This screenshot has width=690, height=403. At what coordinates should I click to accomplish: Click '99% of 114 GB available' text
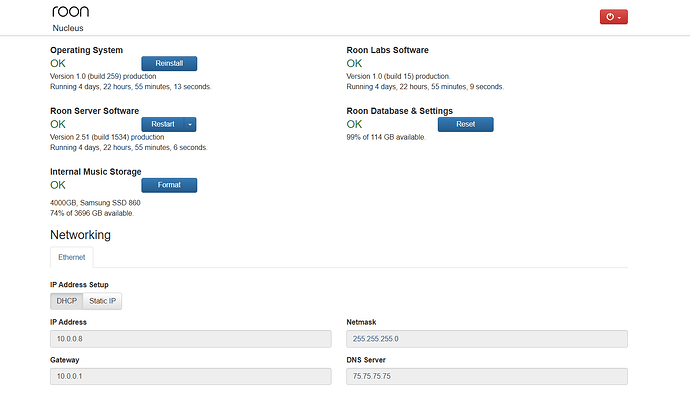pyautogui.click(x=386, y=137)
